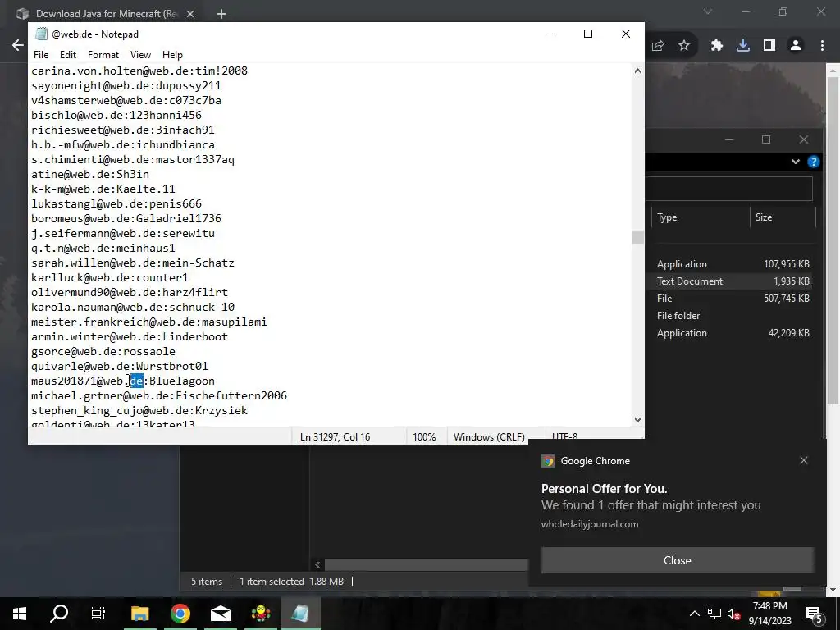Image resolution: width=840 pixels, height=630 pixels.
Task: Click the Ln 31297, Col 16 status entry
Action: pyautogui.click(x=335, y=436)
